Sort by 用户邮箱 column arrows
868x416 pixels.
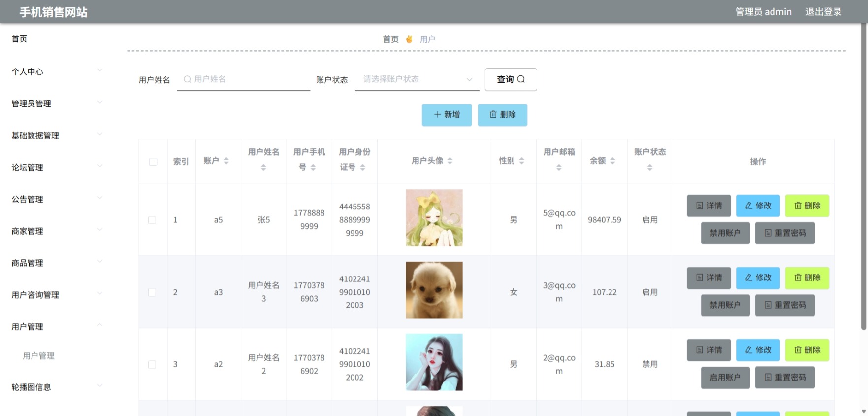pos(559,167)
